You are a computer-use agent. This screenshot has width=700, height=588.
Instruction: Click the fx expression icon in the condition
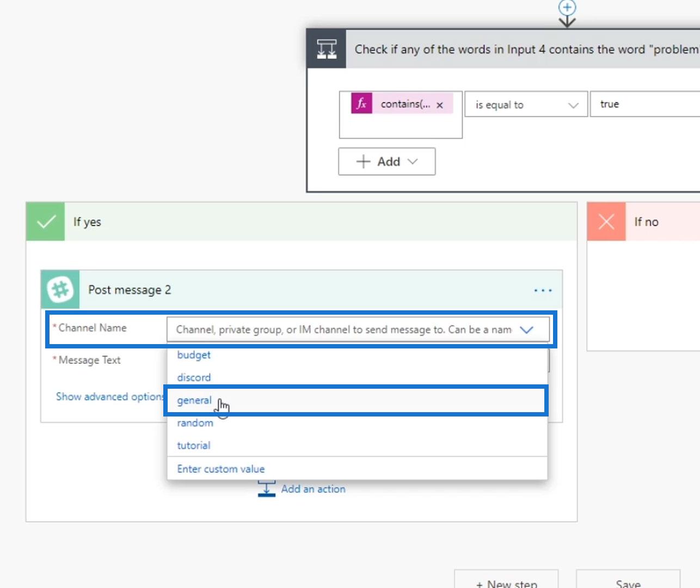click(361, 103)
